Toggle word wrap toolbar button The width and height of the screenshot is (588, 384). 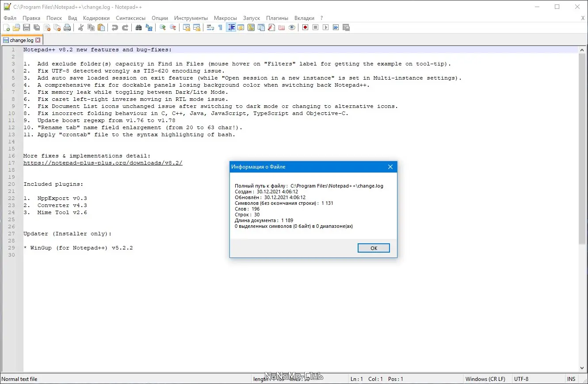[x=210, y=27]
